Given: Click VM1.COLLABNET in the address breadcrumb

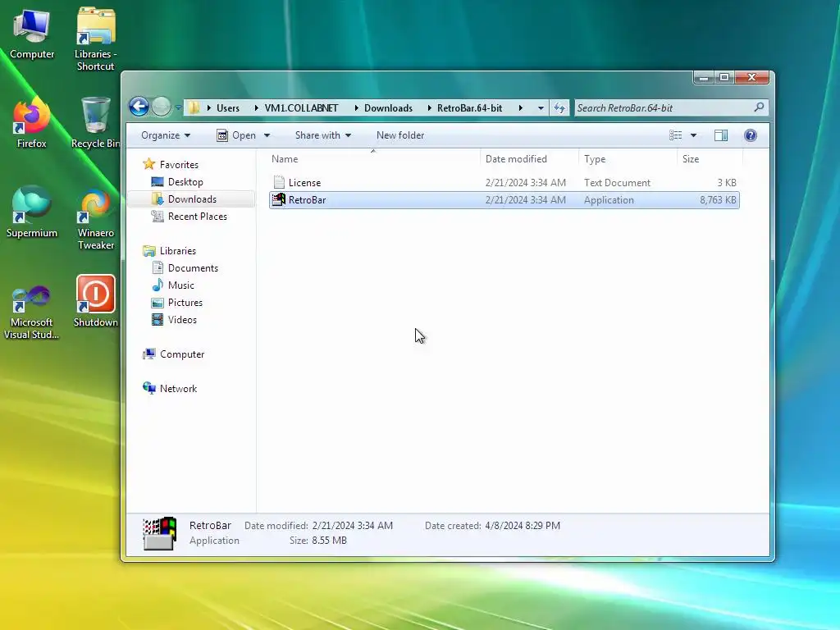Looking at the screenshot, I should tap(301, 107).
